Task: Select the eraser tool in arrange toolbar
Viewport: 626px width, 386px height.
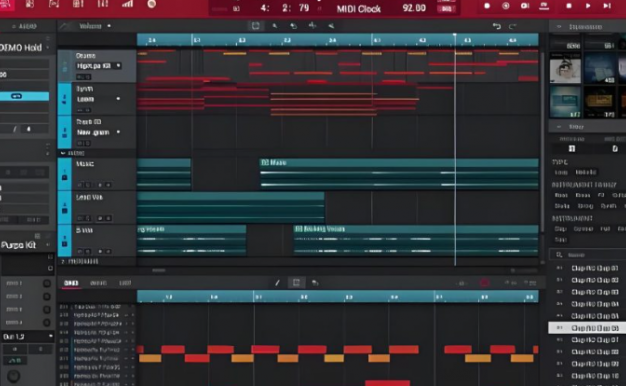Action: coord(293,26)
